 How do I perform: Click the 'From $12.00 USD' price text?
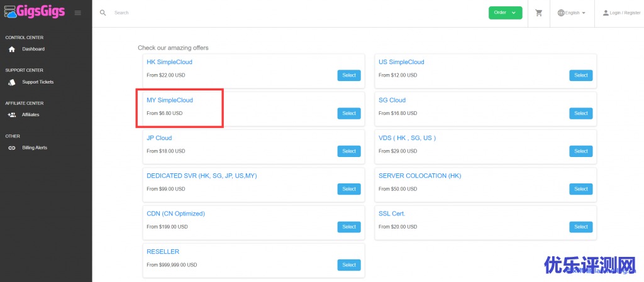(x=397, y=75)
